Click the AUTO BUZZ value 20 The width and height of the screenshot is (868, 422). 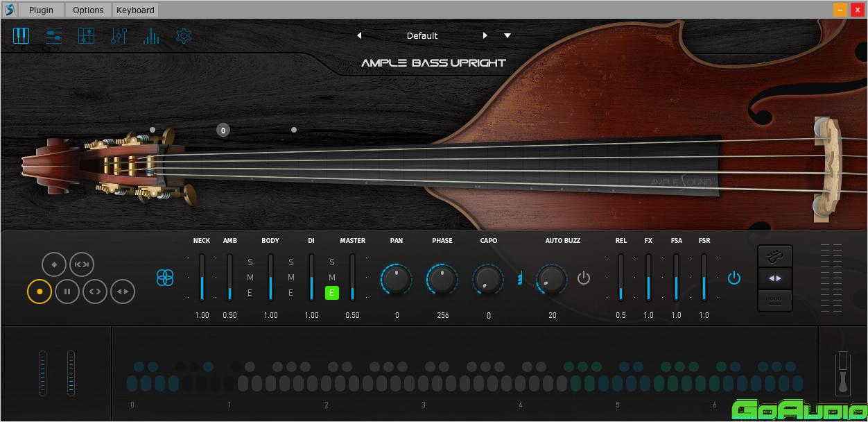552,315
